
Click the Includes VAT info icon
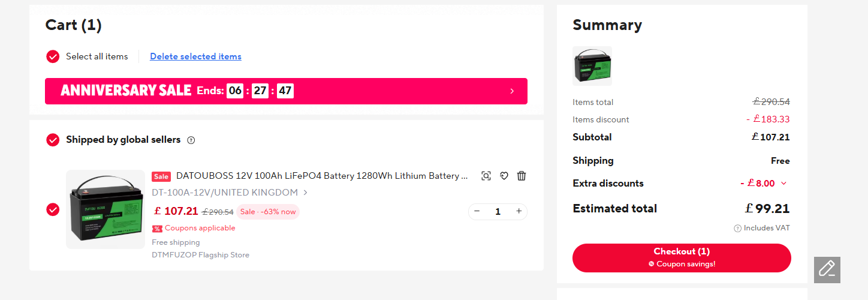pyautogui.click(x=737, y=229)
